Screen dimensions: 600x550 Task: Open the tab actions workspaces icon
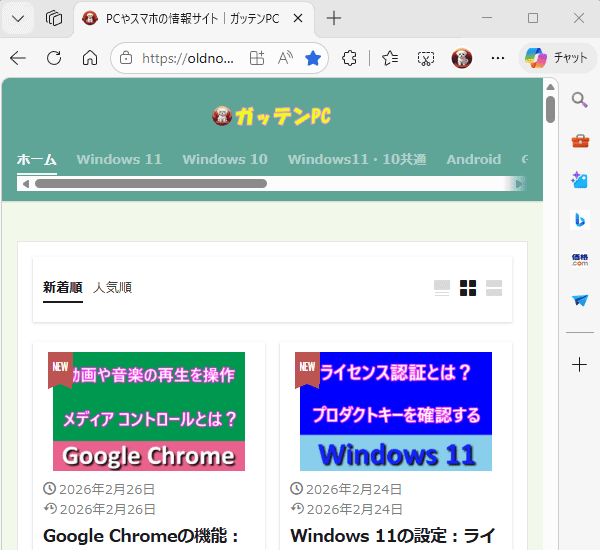54,18
